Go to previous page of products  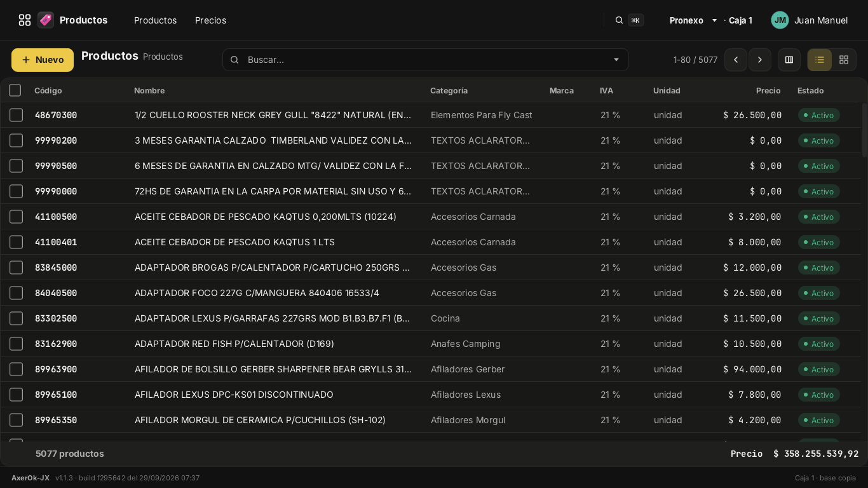(736, 60)
